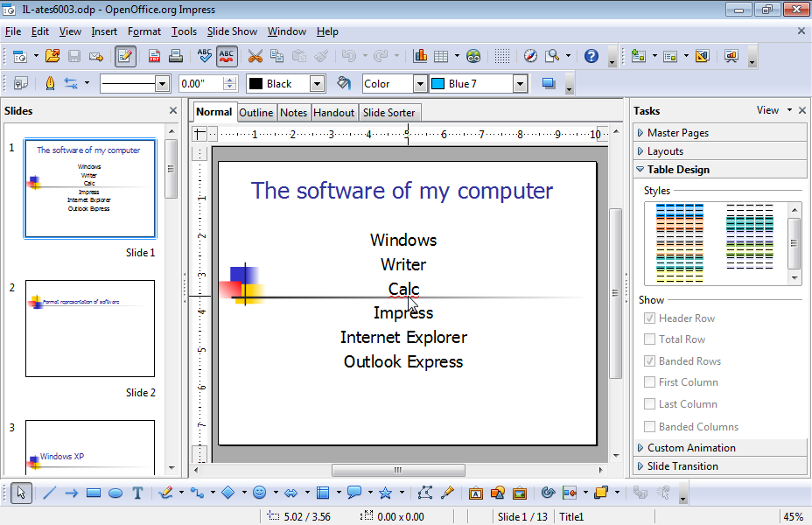Open the Black line color dropdown
This screenshot has height=525, width=812.
coord(318,83)
